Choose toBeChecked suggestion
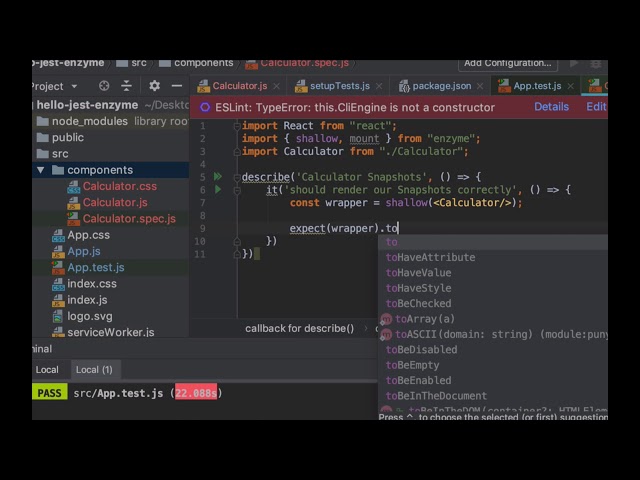 click(x=493, y=304)
